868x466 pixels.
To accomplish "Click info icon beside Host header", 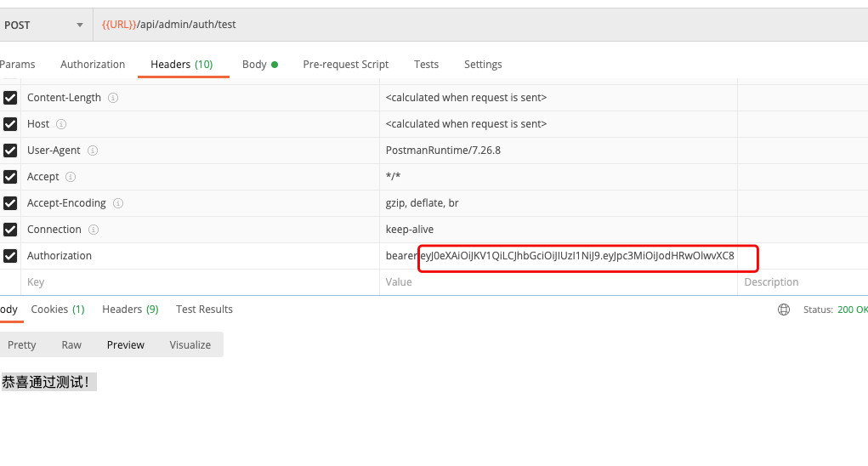I will pos(61,124).
